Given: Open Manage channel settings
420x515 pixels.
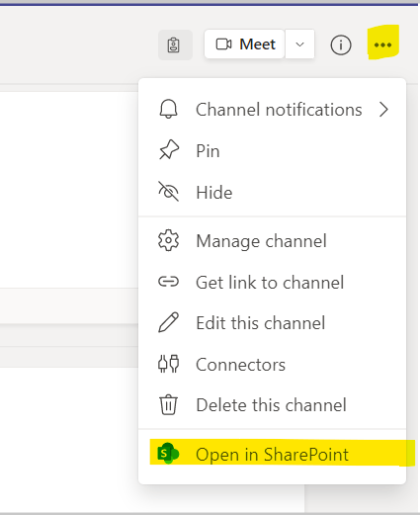Looking at the screenshot, I should tap(273, 241).
